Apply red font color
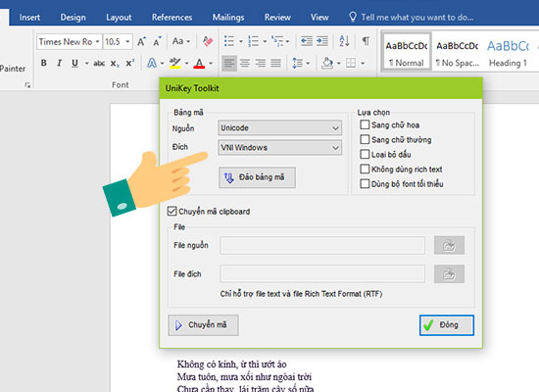Viewport: 539px width, 392px height. pos(199,63)
